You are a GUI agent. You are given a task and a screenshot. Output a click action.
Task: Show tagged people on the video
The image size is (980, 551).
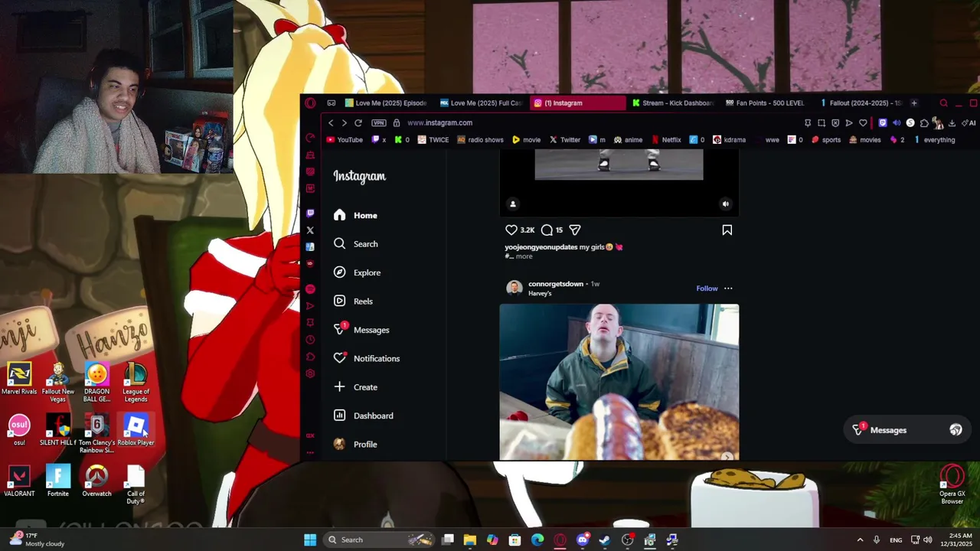(513, 204)
